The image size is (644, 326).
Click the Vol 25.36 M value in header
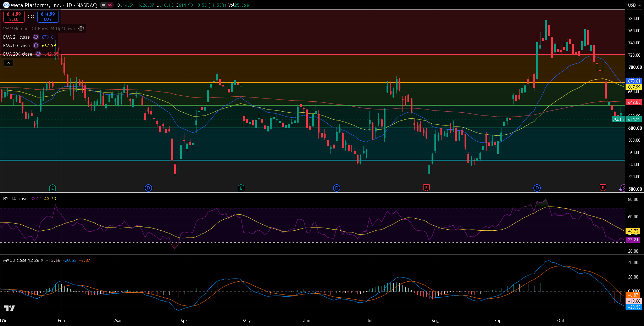[239, 5]
